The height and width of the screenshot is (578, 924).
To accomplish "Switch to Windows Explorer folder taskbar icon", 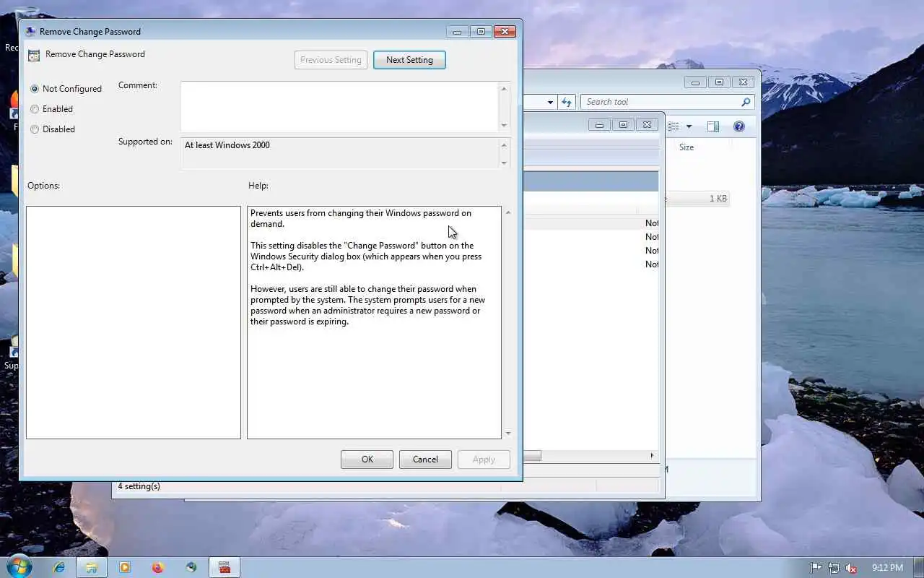I will (x=92, y=567).
